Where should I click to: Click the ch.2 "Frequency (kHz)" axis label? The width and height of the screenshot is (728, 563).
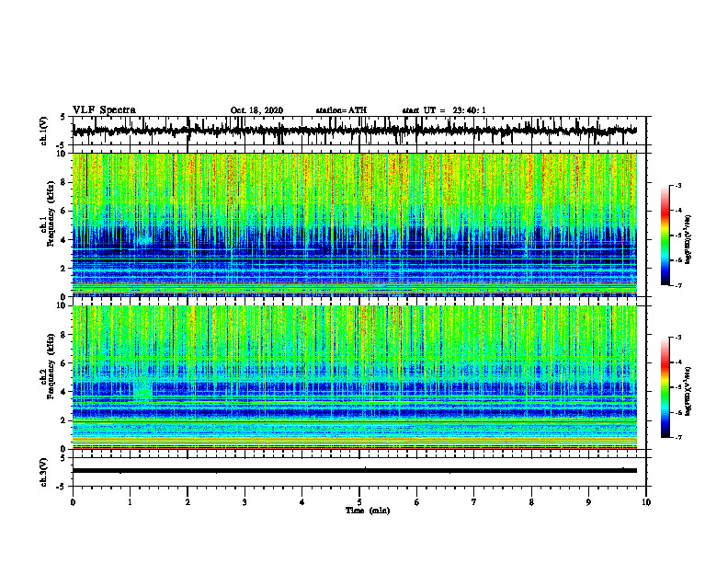pyautogui.click(x=51, y=366)
